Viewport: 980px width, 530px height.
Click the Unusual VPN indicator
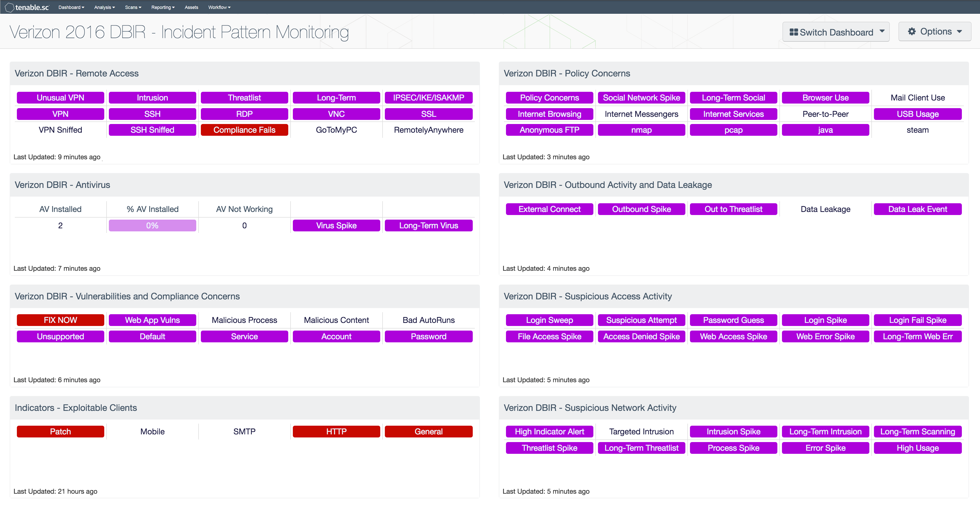[x=61, y=97]
